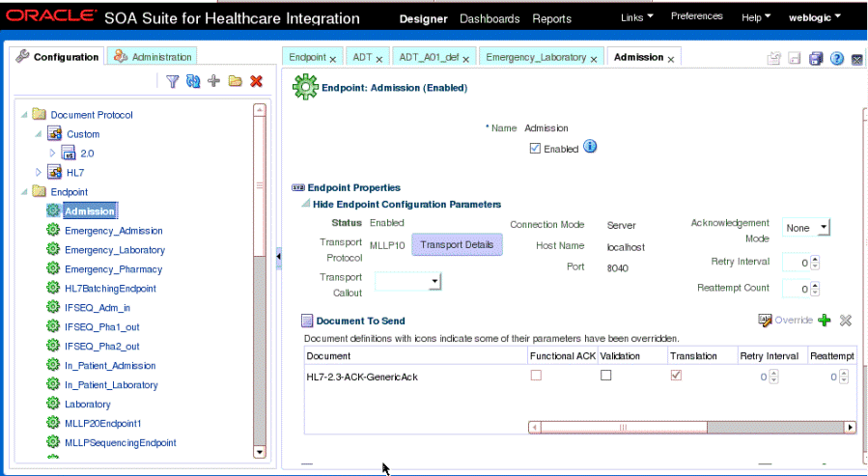Click the gear icon of Emergency_Admission endpoint

point(53,230)
